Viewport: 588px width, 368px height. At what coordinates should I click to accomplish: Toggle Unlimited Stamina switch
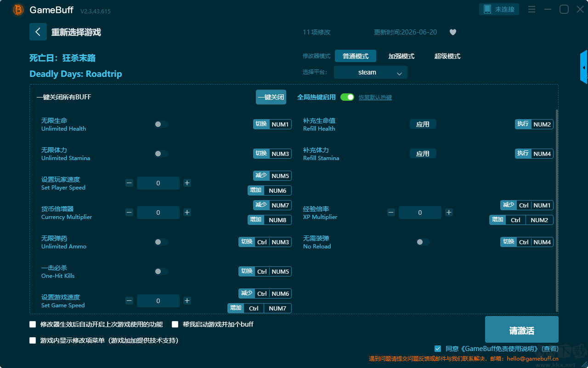(161, 154)
